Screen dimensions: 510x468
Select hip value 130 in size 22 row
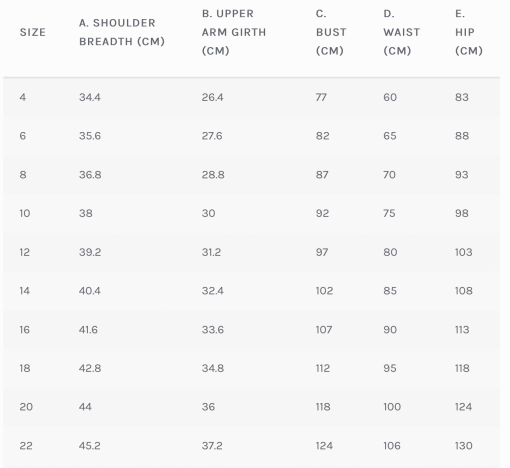click(464, 446)
